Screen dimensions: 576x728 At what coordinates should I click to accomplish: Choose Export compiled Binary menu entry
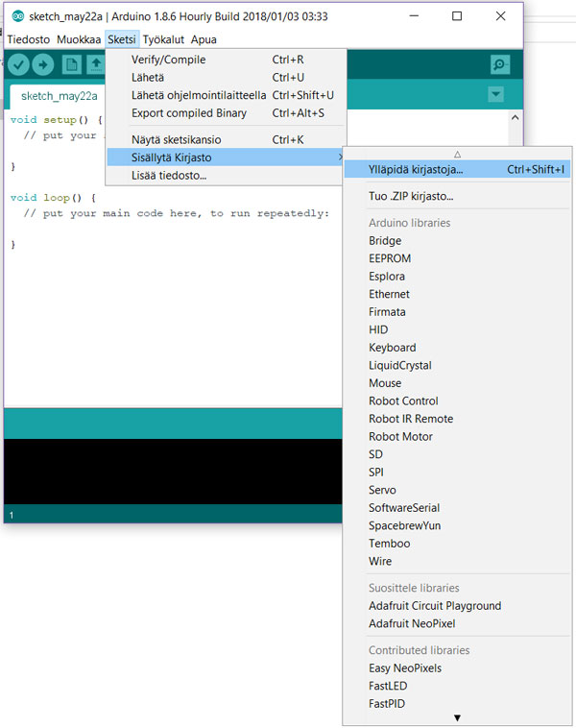click(188, 113)
